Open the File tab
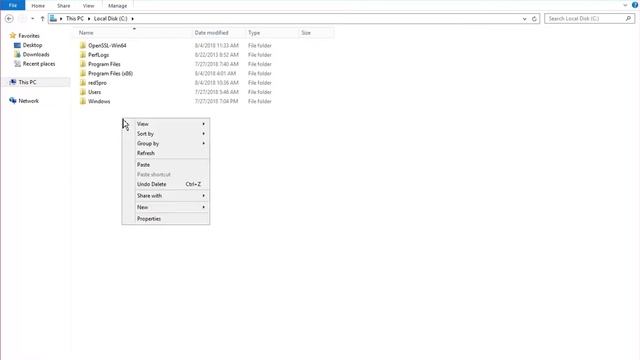640x360 pixels. 13,5
